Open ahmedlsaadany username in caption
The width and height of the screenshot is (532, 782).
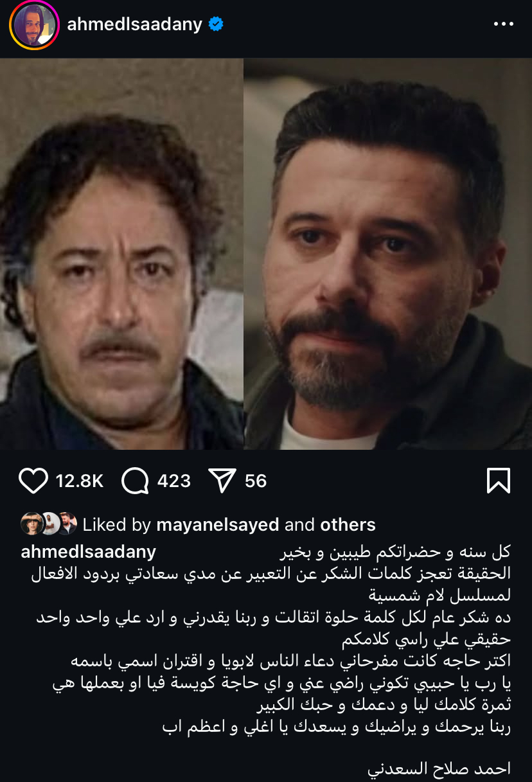tap(89, 552)
